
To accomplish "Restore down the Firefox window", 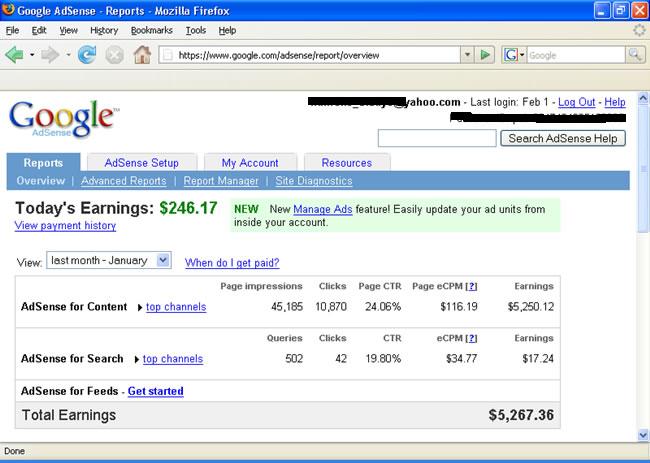I will (621, 10).
